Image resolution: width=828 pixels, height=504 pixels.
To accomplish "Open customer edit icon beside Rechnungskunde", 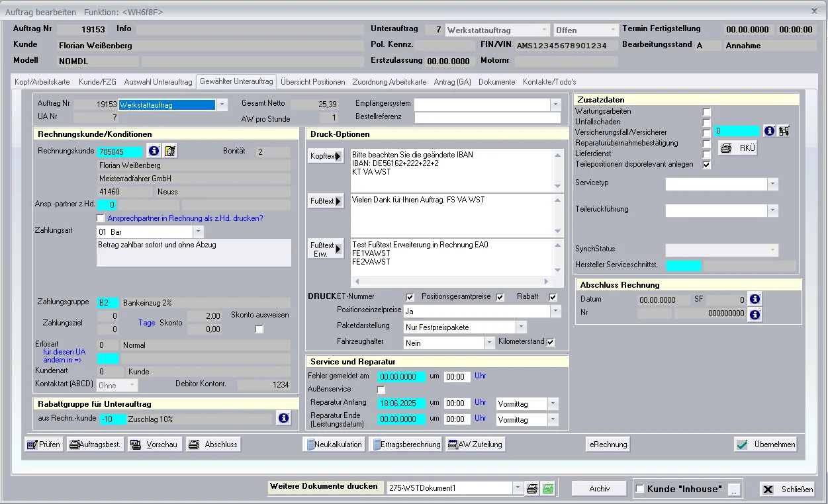I will pos(170,151).
